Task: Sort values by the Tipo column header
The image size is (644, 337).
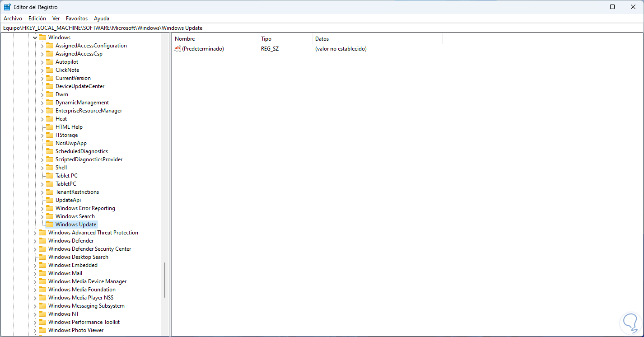Action: [x=285, y=39]
